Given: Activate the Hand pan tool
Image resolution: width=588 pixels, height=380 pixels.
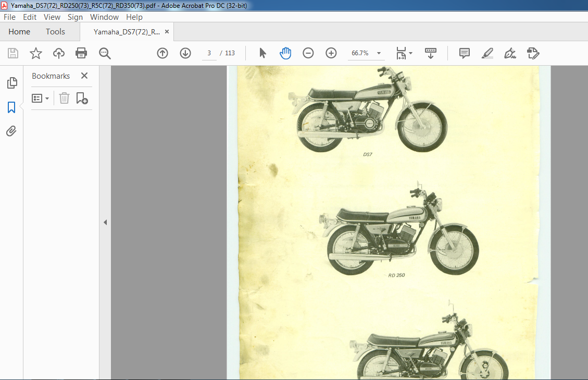Looking at the screenshot, I should click(285, 53).
